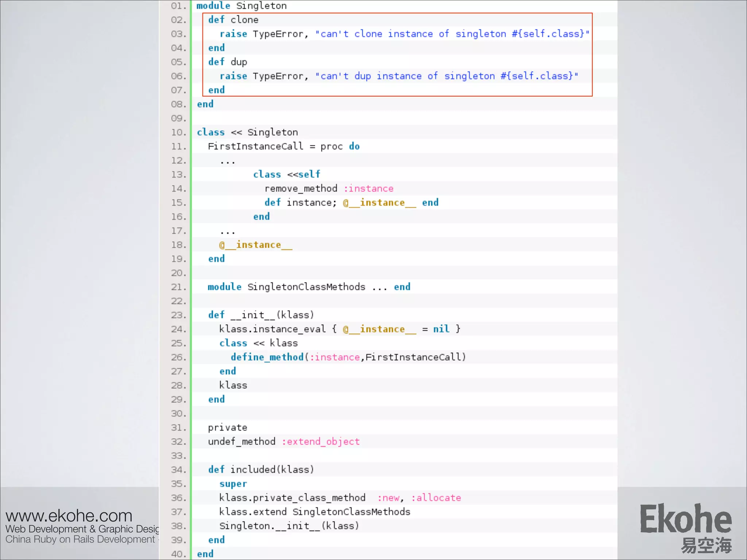Image resolution: width=747 pixels, height=560 pixels.
Task: Click 'remove_method :instance' line
Action: (329, 188)
